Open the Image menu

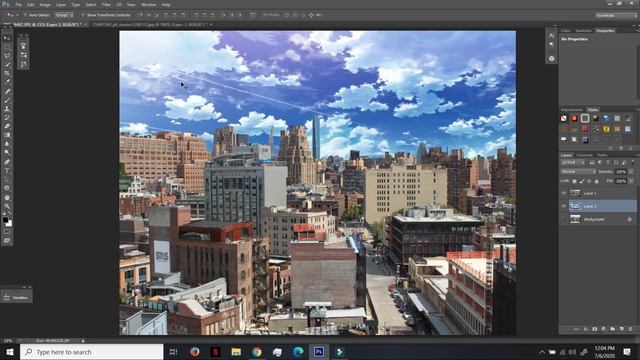point(45,5)
